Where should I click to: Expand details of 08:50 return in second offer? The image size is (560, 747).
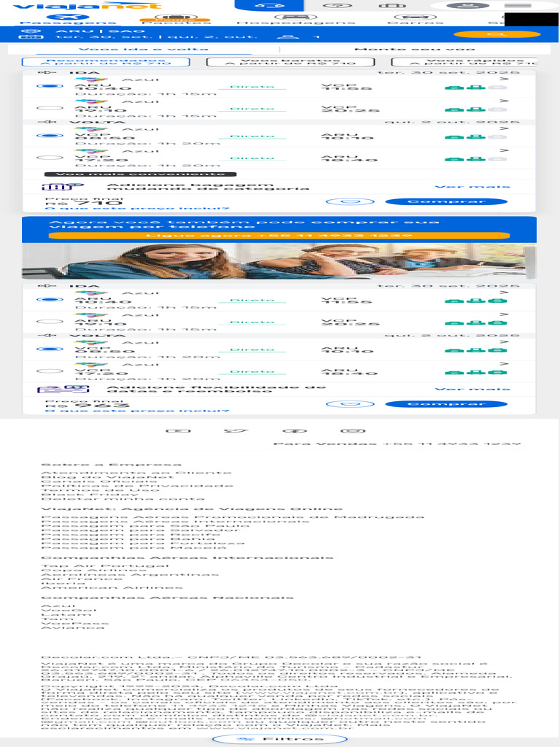coord(504,342)
